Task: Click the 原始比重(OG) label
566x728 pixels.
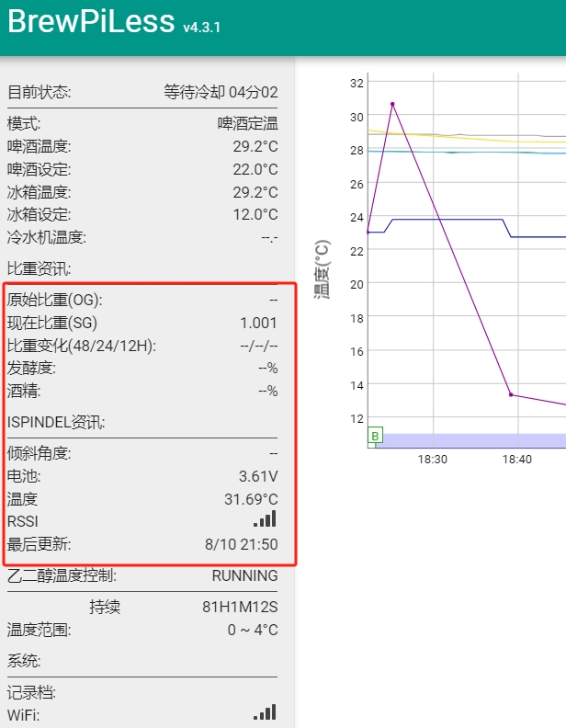Action: point(55,300)
